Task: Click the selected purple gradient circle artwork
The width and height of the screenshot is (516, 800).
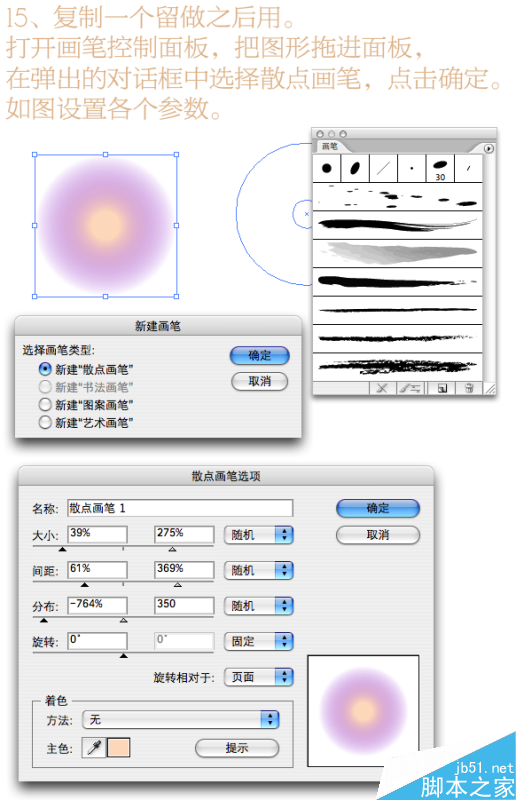Action: [x=106, y=225]
